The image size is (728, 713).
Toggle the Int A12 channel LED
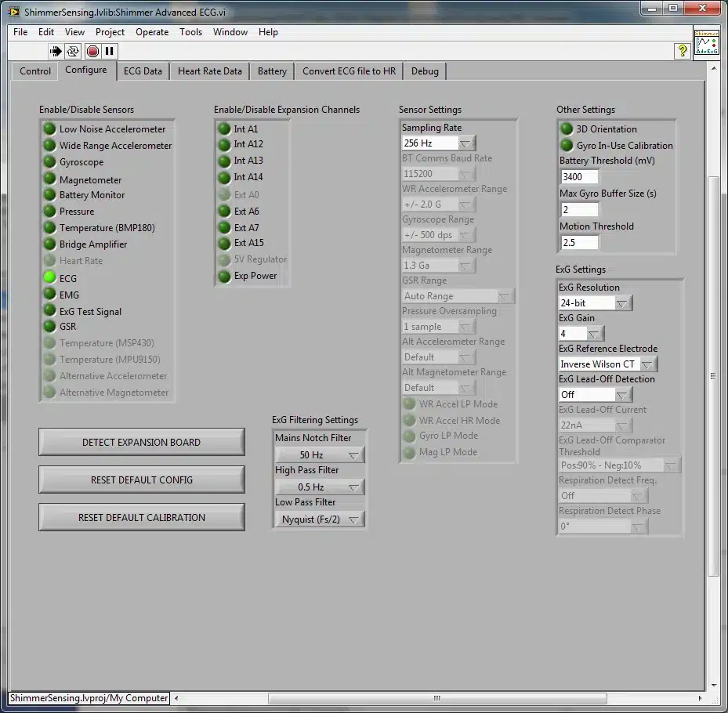[224, 145]
